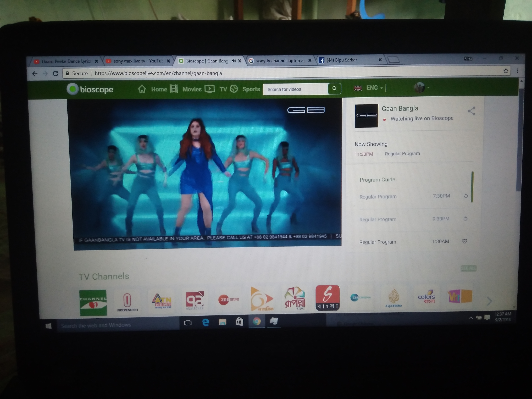The width and height of the screenshot is (532, 399).
Task: Set reminder alarm for 1:30AM program
Action: click(464, 241)
